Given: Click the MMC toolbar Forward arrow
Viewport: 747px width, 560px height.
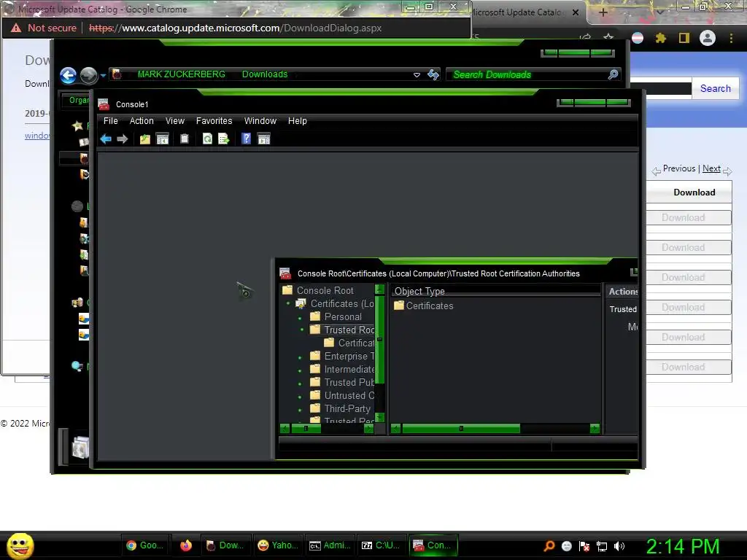Looking at the screenshot, I should click(122, 139).
